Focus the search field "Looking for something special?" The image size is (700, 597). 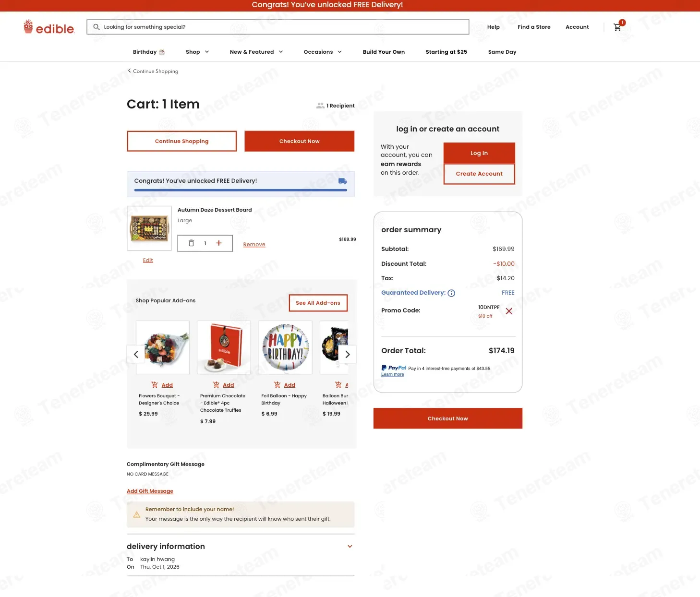tap(278, 27)
